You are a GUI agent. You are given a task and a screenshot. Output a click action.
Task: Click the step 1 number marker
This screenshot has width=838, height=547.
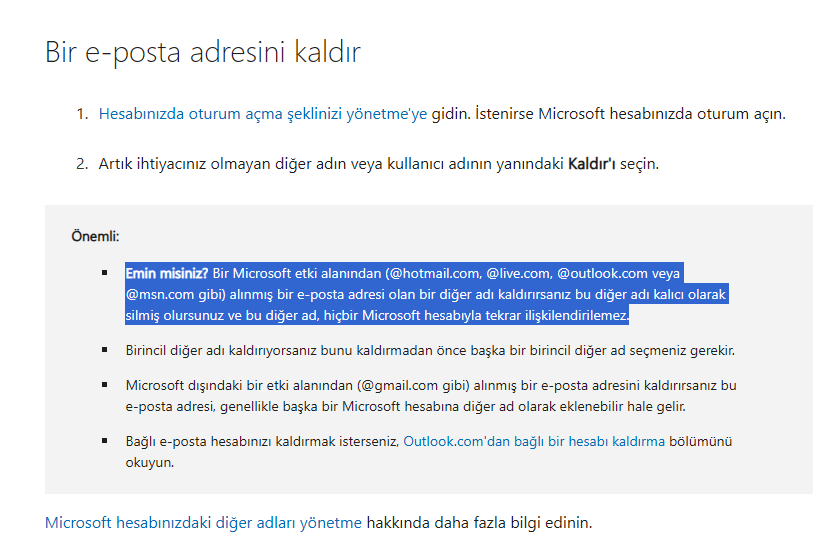[x=82, y=114]
